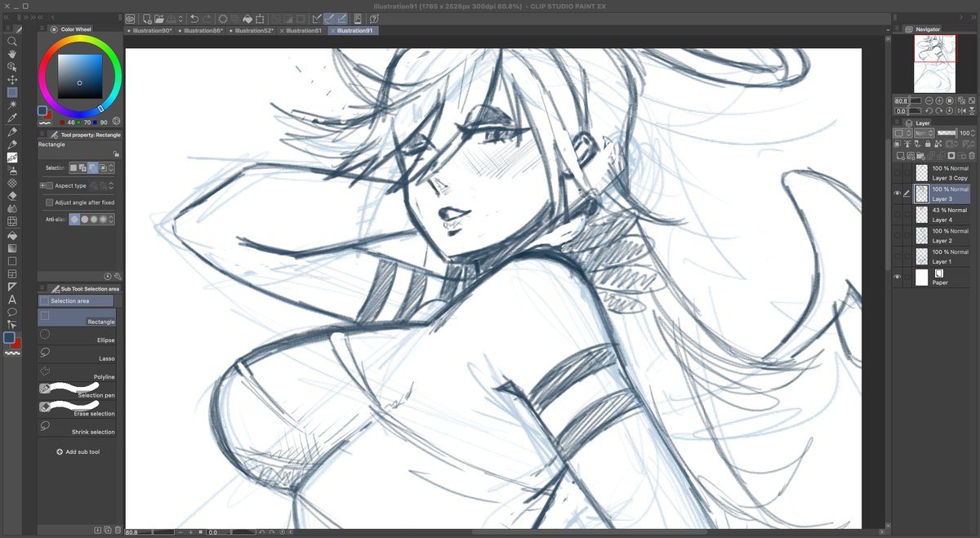Collapse the Sub Tool: Selection area panel
Image resolution: width=980 pixels, height=538 pixels.
click(x=43, y=288)
